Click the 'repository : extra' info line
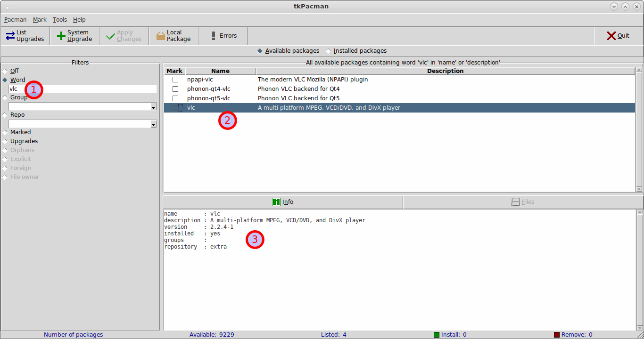This screenshot has height=339, width=644. tap(195, 247)
